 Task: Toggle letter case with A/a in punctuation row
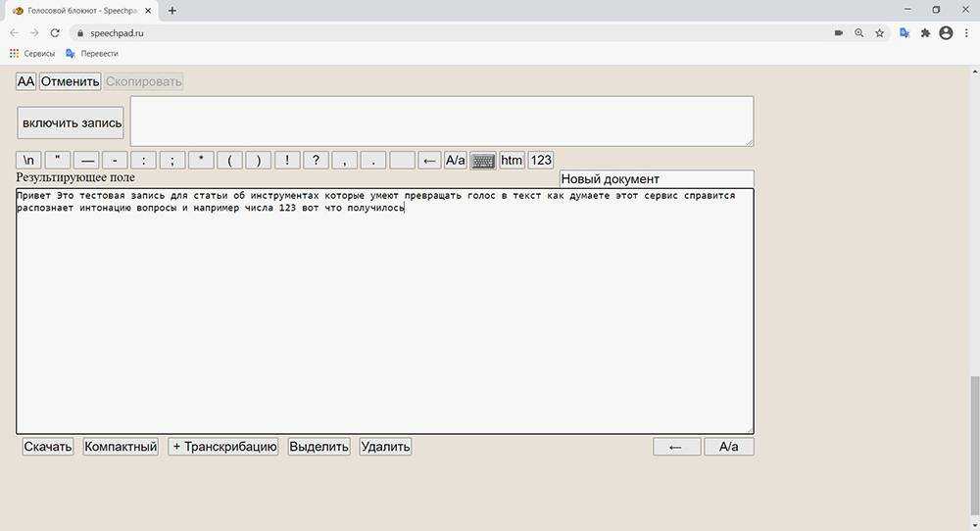(456, 161)
